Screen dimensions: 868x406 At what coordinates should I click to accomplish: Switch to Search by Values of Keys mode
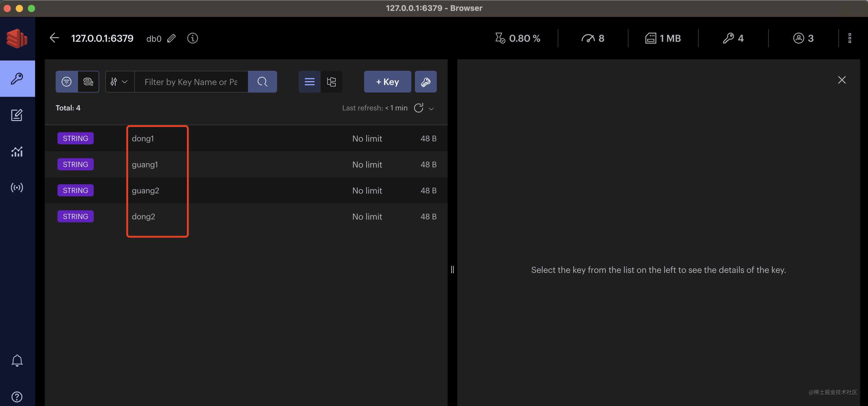(88, 82)
